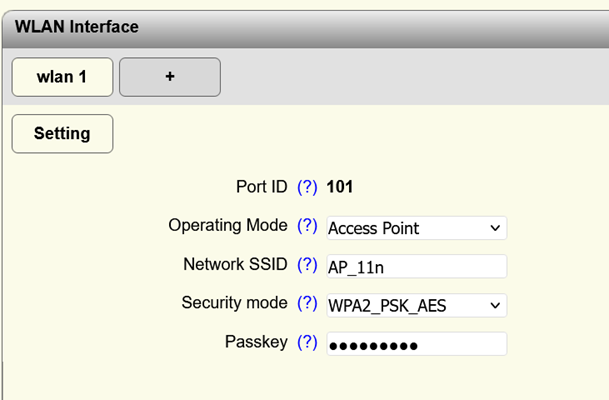Add a new WLAN with plus tab

(170, 77)
